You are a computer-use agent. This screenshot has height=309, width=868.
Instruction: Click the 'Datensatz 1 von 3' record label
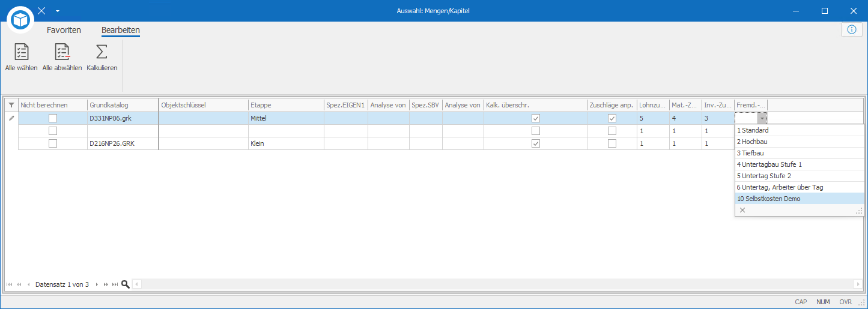tap(62, 284)
